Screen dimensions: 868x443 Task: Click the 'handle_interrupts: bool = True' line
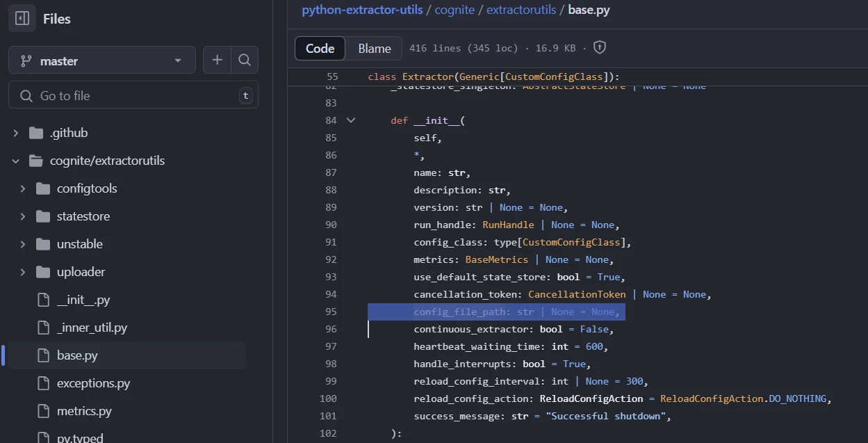pyautogui.click(x=502, y=364)
